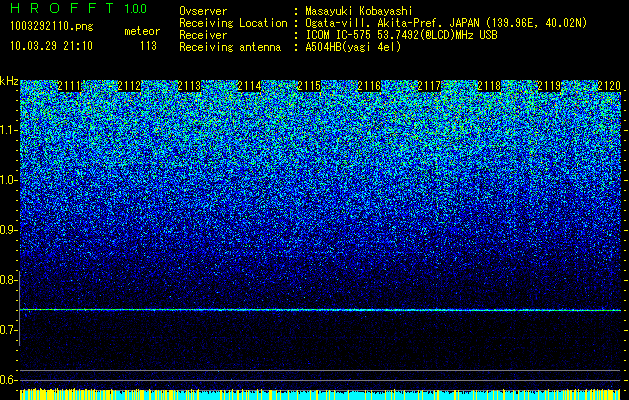Click the 2113 time marker
629x400 pixels.
189,86
